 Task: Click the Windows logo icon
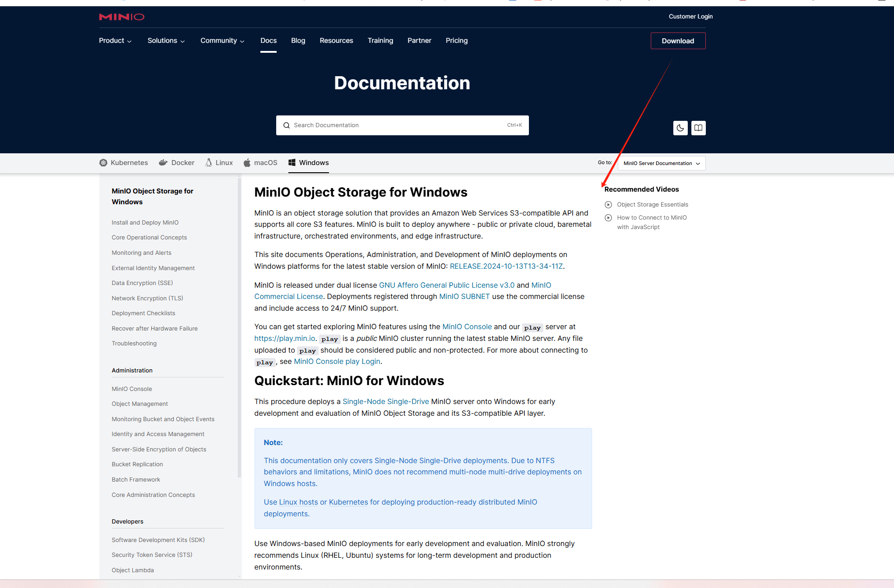[292, 163]
